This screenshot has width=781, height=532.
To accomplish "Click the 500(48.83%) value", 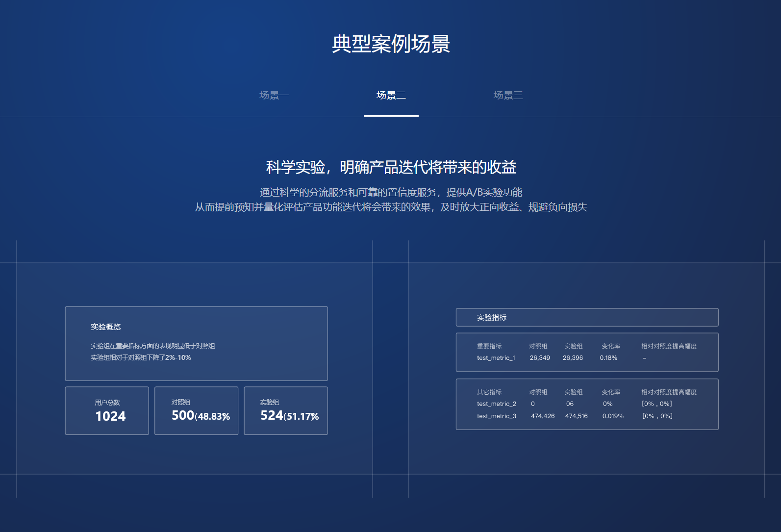I will 201,416.
